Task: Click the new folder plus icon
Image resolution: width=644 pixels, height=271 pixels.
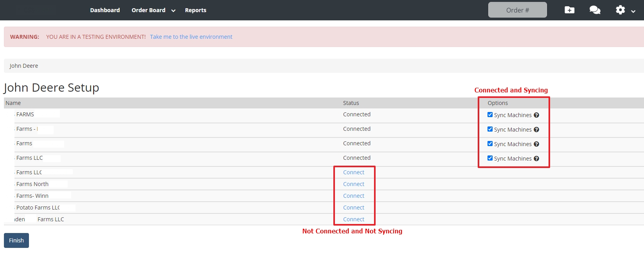Action: coord(569,10)
